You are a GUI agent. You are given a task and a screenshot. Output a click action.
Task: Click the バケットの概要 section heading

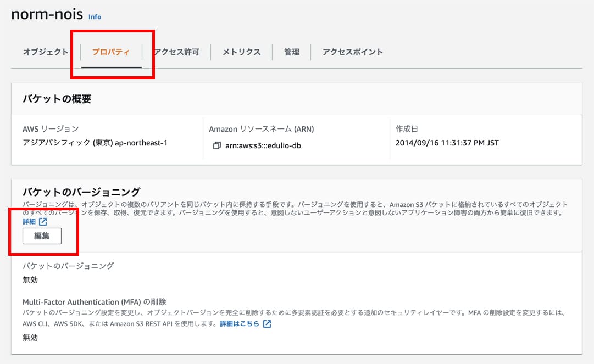coord(57,99)
